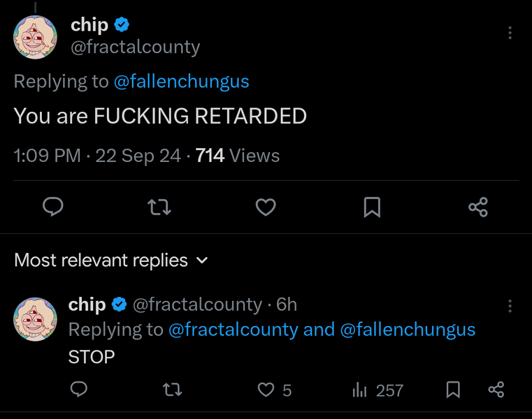Image resolution: width=532 pixels, height=419 pixels.
Task: Bookmark the main tweet
Action: [372, 207]
